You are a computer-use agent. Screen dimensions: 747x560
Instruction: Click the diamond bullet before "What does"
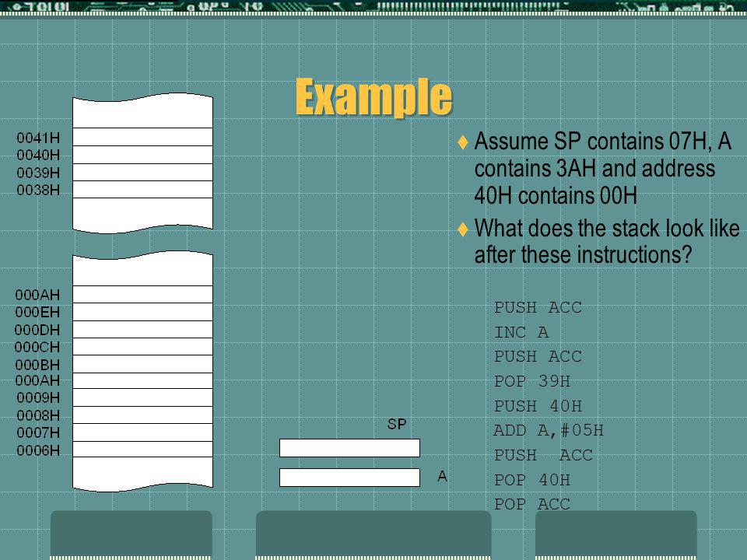462,229
